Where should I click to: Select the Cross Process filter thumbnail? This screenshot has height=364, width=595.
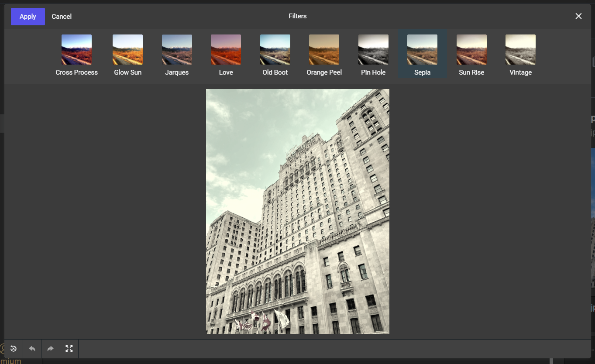pos(76,50)
